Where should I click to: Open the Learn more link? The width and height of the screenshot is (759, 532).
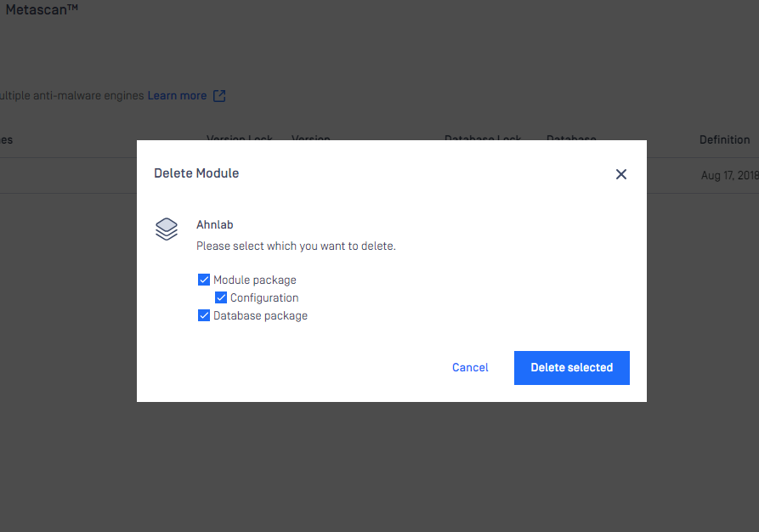[177, 96]
